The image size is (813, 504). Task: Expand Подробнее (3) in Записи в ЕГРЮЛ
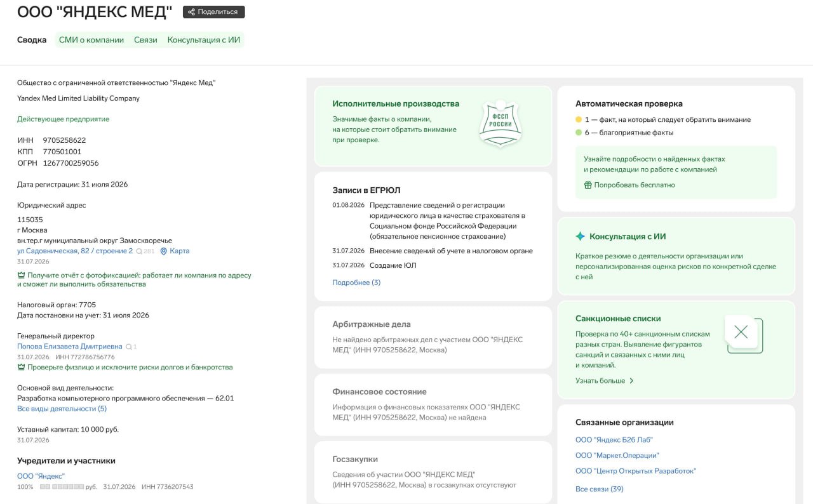point(356,282)
